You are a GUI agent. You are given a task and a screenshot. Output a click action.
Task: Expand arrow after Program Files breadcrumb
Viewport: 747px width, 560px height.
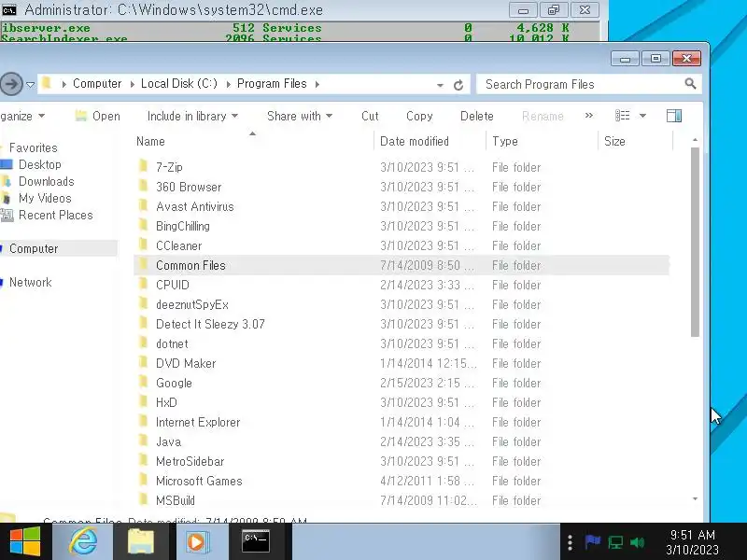pos(317,84)
